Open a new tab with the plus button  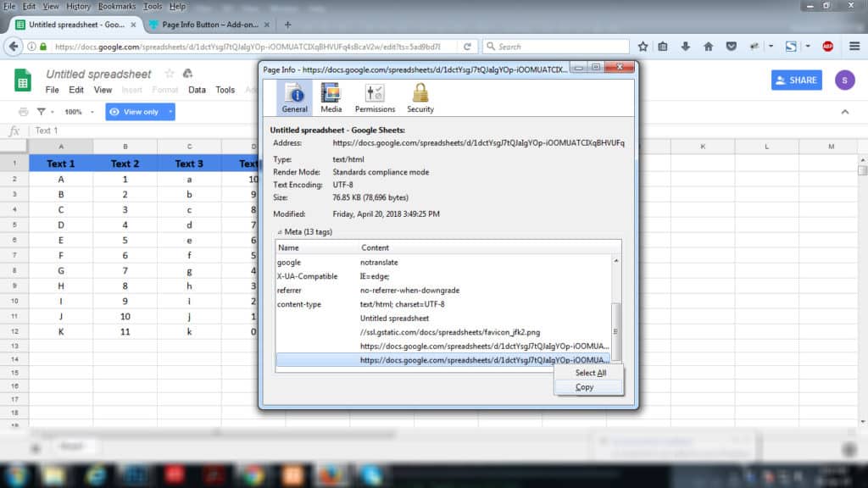coord(287,25)
